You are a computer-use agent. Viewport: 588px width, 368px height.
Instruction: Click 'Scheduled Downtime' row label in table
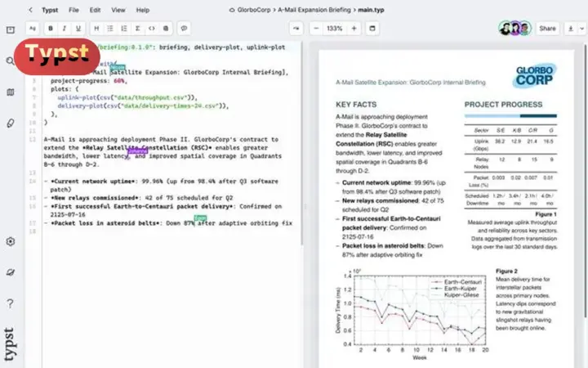(x=477, y=200)
